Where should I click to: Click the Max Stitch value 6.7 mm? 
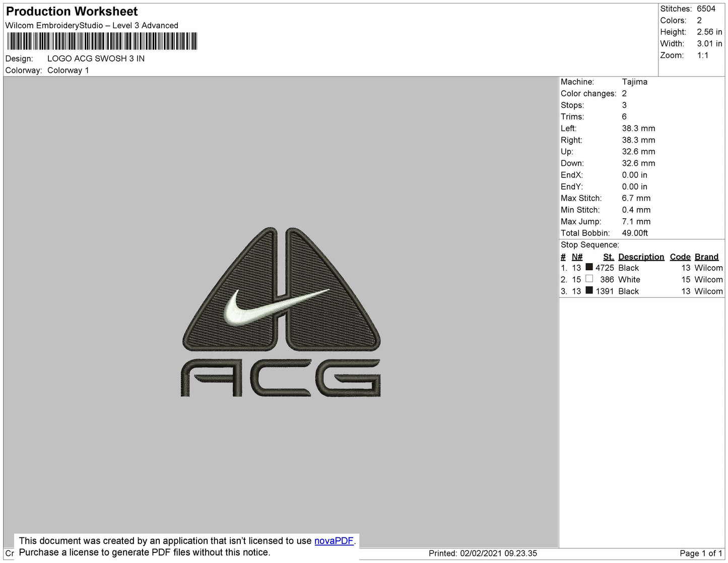click(636, 198)
